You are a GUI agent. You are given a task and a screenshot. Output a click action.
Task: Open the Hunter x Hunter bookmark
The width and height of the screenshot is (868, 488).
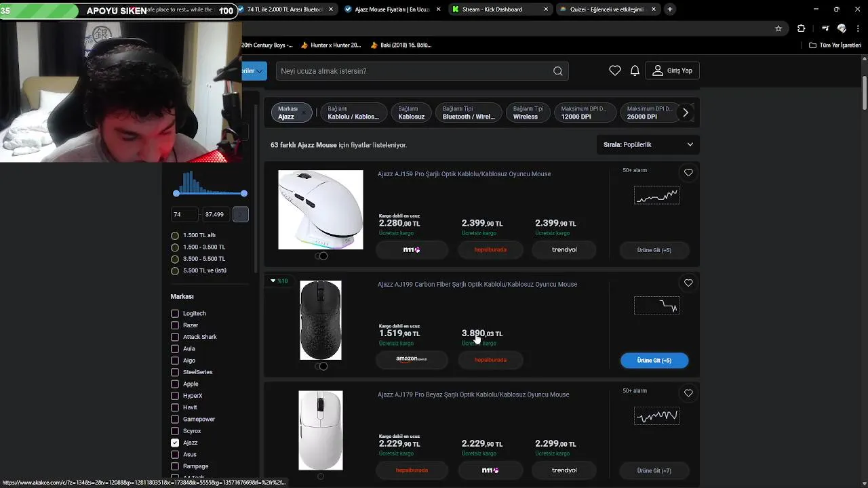point(330,45)
